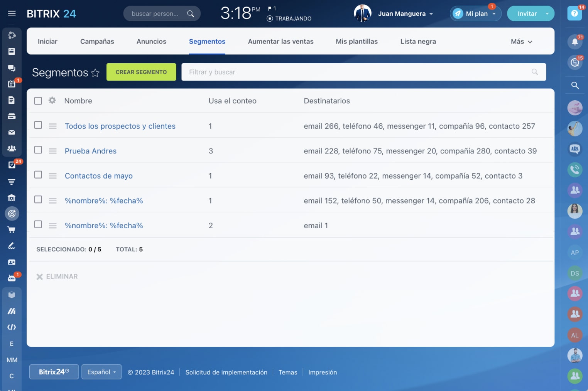Switch to the Campañas tab

pyautogui.click(x=97, y=42)
